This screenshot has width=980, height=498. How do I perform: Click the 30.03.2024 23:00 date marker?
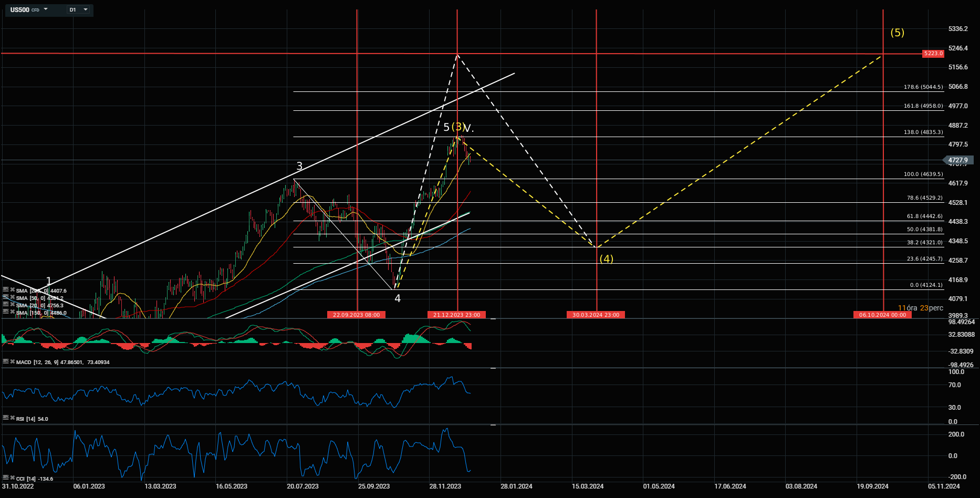(x=596, y=315)
